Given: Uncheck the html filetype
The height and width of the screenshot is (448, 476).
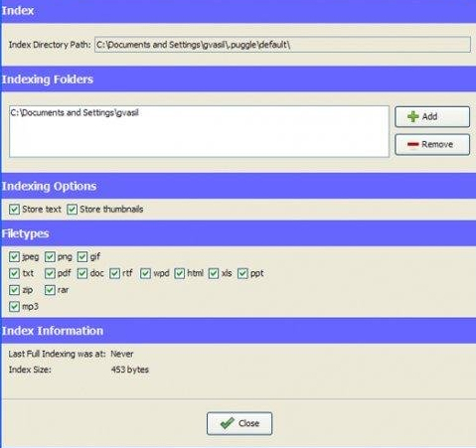Looking at the screenshot, I should pos(180,273).
